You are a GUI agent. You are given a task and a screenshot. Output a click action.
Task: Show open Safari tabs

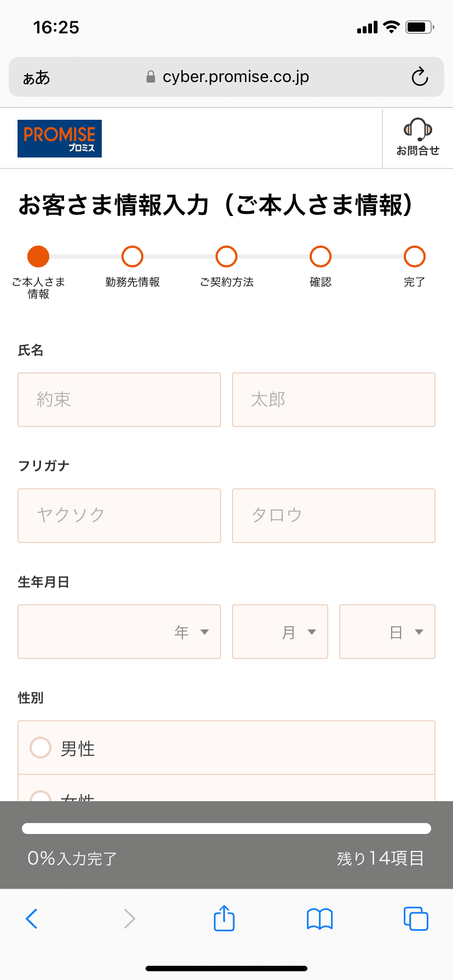[416, 918]
